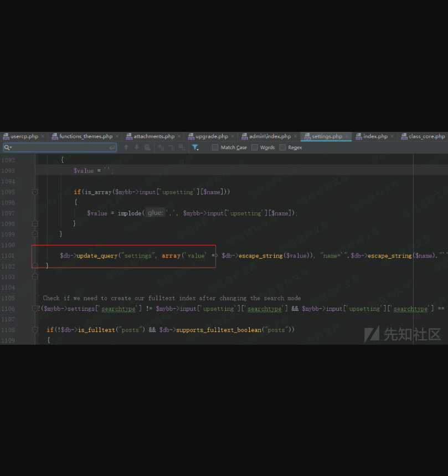
Task: Jump to next search occurrence arrow
Action: 137,147
